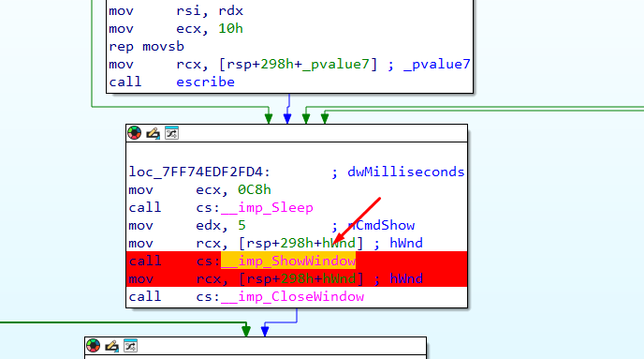Click the group nodes icon on bottom block

tap(131, 346)
